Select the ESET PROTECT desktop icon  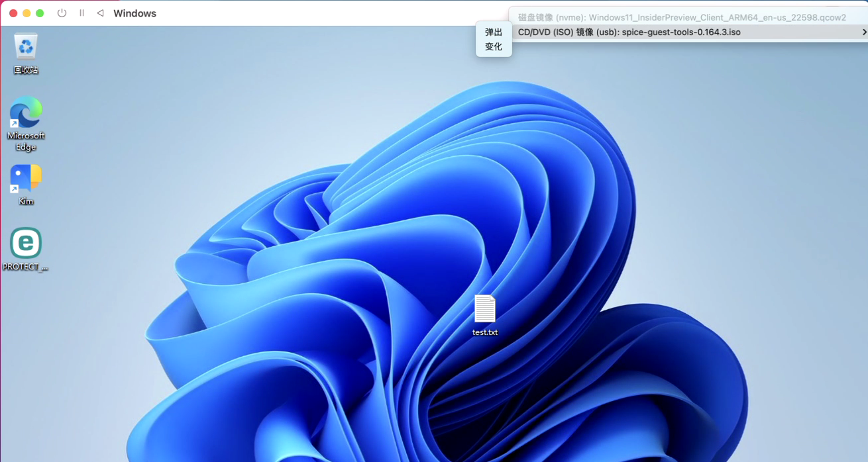[x=26, y=250]
